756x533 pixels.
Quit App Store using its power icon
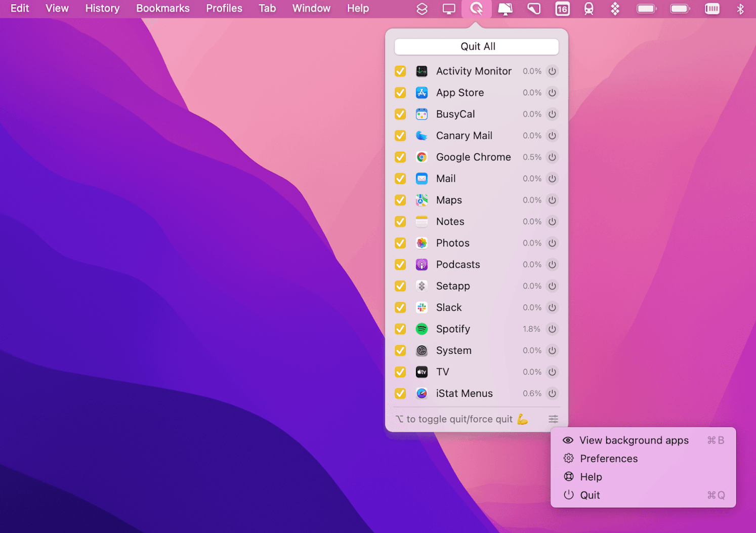coord(552,93)
